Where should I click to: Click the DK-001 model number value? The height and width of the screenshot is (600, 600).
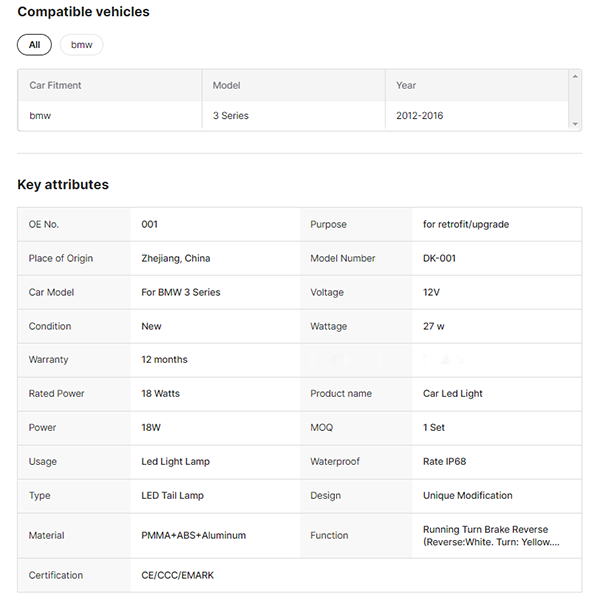point(439,259)
